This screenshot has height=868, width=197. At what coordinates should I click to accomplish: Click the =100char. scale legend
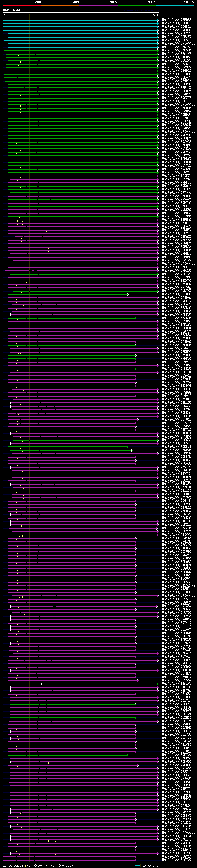point(146,865)
